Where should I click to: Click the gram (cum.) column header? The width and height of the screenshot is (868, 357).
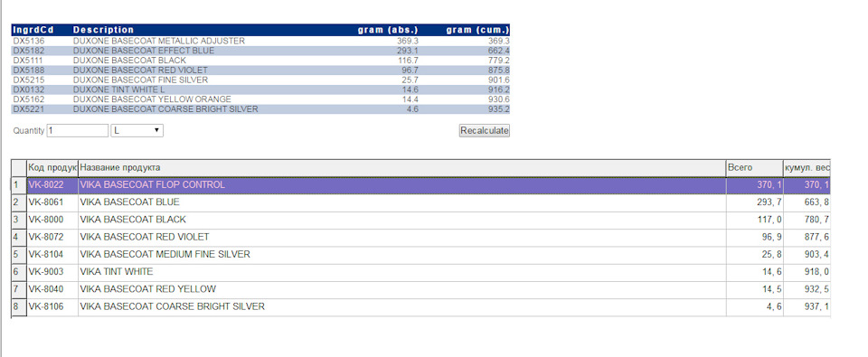[477, 30]
